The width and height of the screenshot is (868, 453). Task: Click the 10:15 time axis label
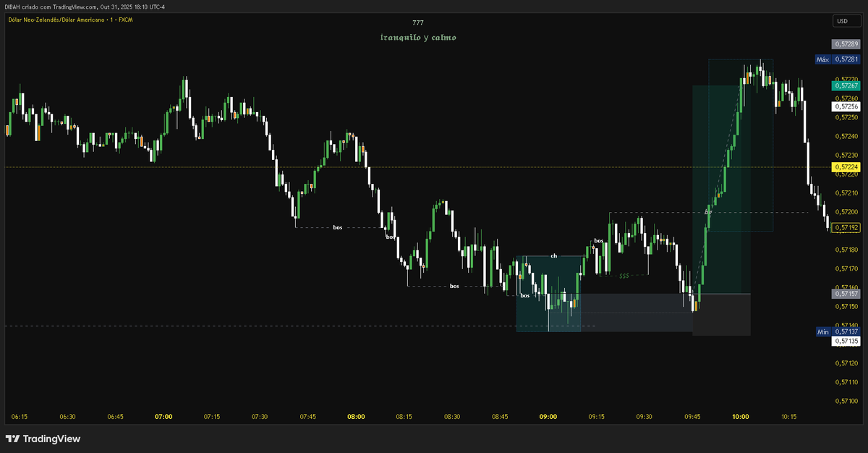pyautogui.click(x=788, y=417)
